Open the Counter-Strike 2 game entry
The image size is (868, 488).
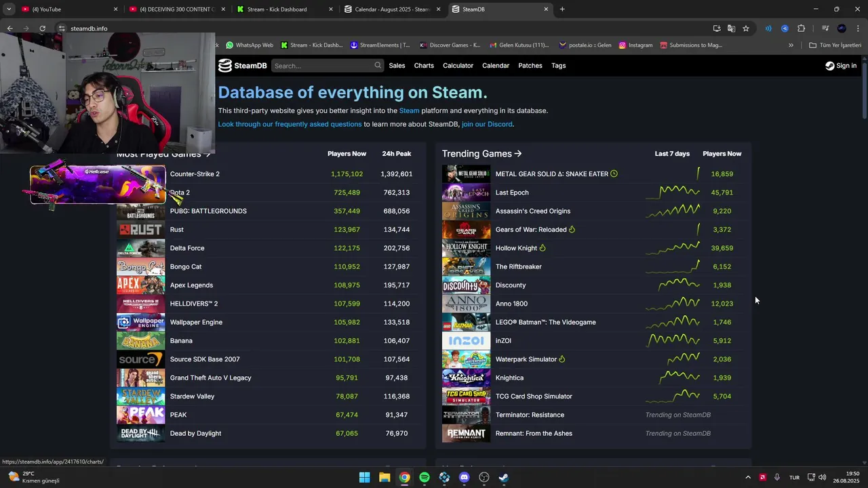[195, 174]
